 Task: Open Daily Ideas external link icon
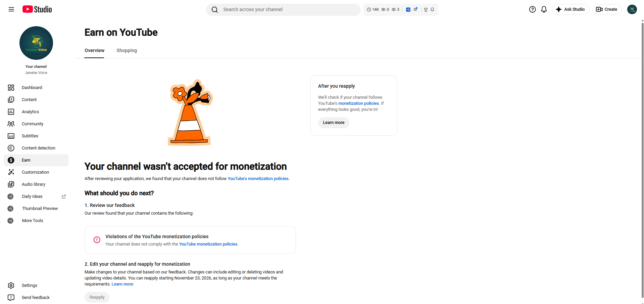[64, 197]
